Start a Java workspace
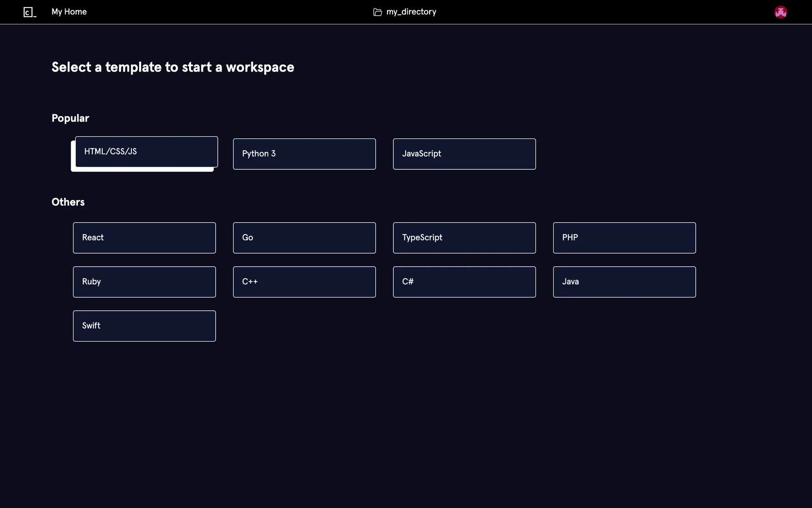Screen dimensions: 812x508 (x=624, y=282)
